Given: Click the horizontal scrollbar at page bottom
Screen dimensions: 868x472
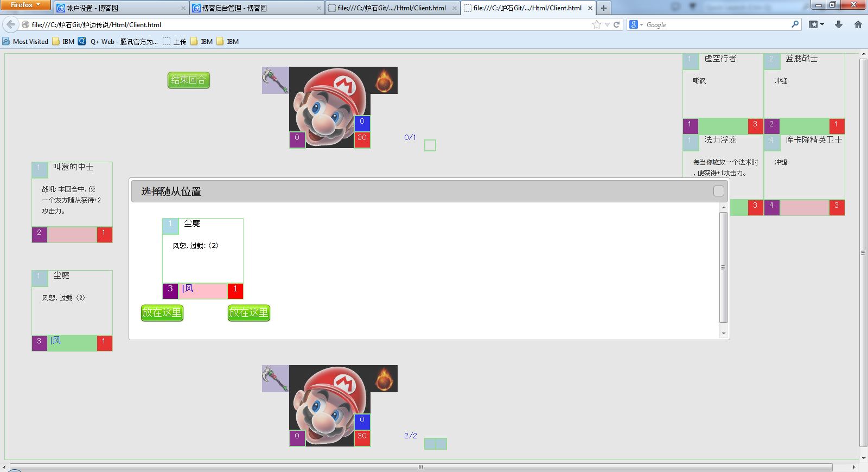Looking at the screenshot, I should (421, 467).
